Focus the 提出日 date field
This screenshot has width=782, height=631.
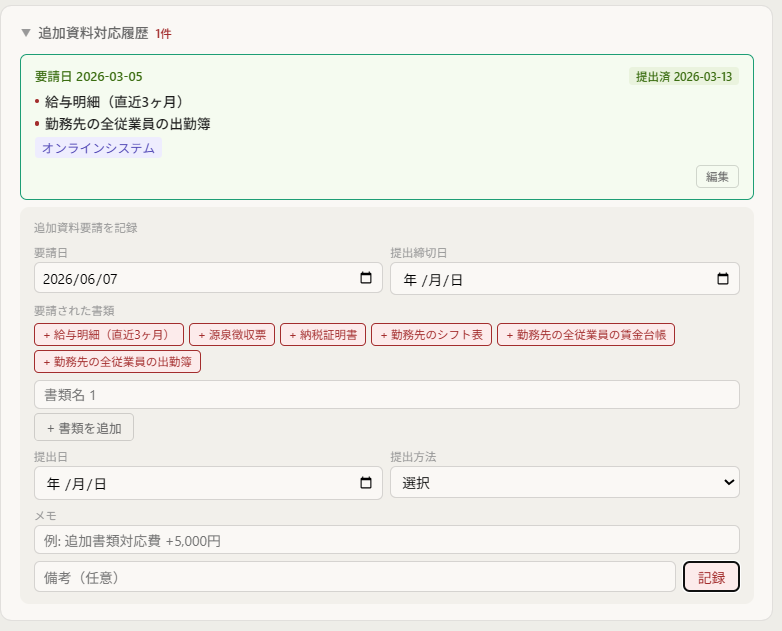click(208, 483)
